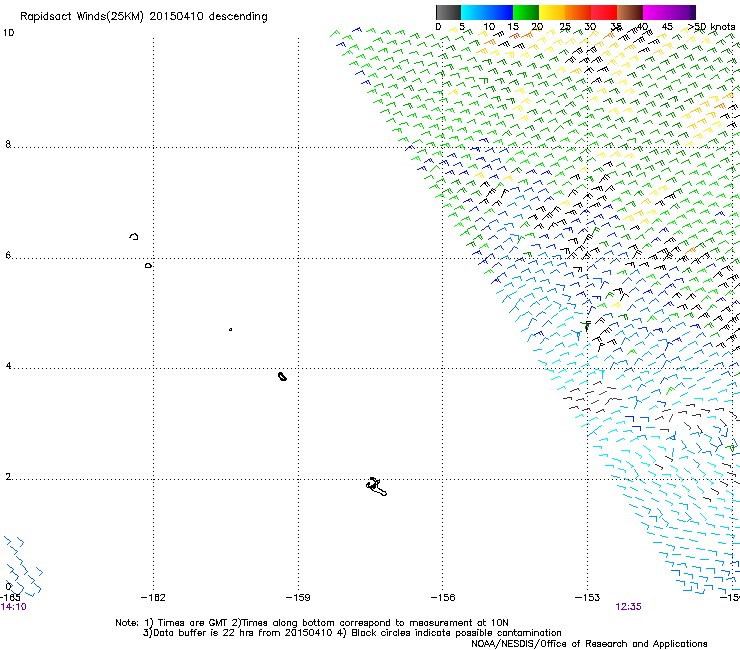
Task: Click the blue wind barb cluster at bottom left
Action: tap(22, 566)
